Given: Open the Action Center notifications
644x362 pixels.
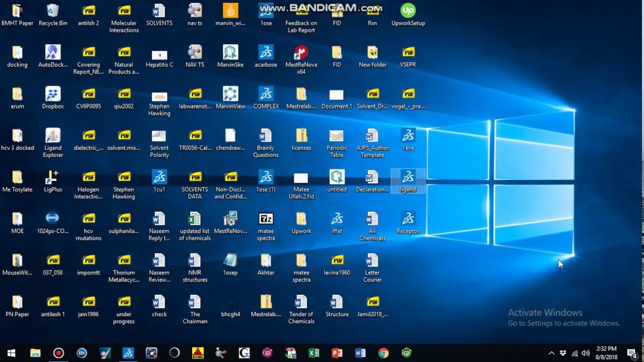Looking at the screenshot, I should 632,353.
